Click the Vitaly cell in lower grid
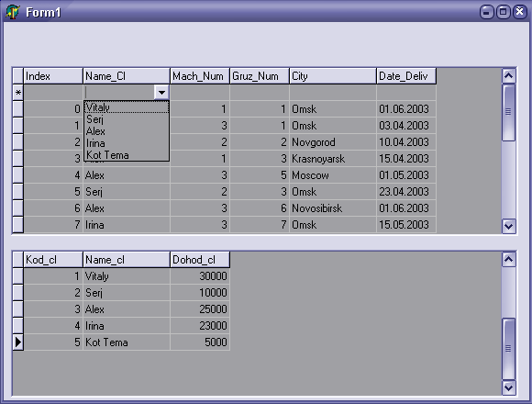Viewport: 532px width, 404px height. 127,276
